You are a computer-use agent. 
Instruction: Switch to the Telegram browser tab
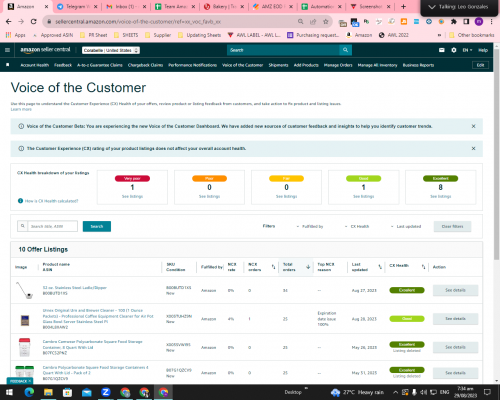coord(77,7)
